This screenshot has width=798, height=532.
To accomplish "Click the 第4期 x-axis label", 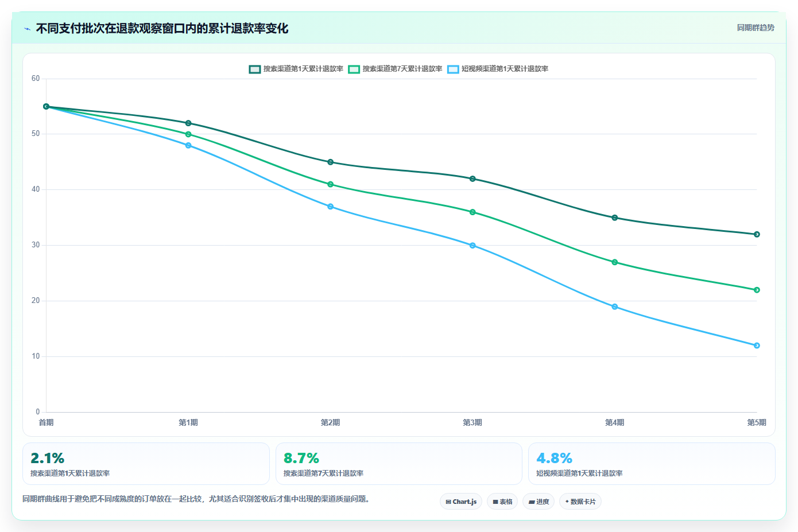I will [615, 423].
